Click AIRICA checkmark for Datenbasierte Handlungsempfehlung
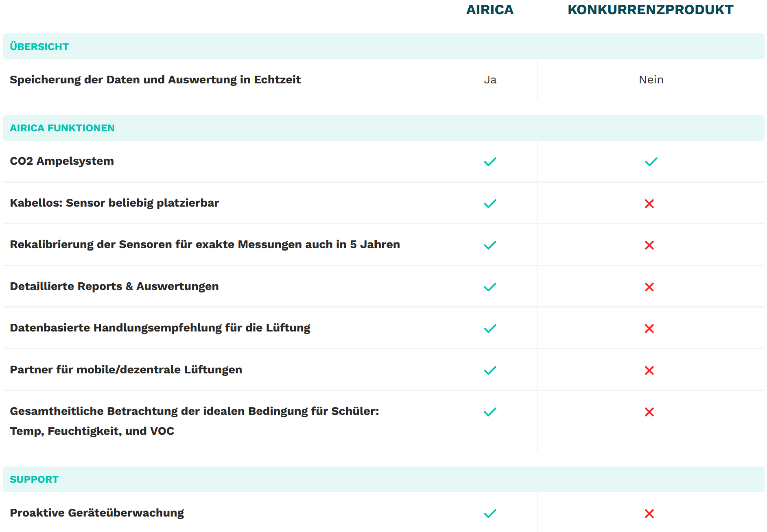 (490, 328)
